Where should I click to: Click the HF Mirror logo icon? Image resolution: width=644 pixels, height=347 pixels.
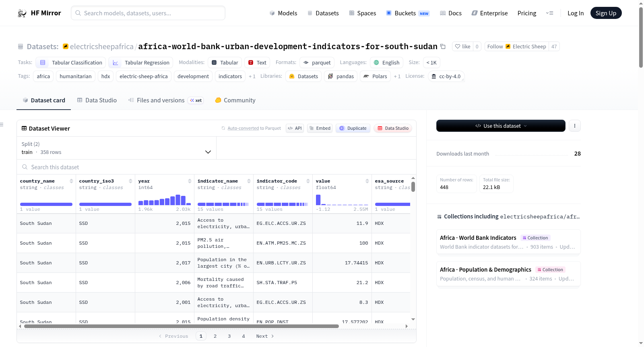click(22, 13)
